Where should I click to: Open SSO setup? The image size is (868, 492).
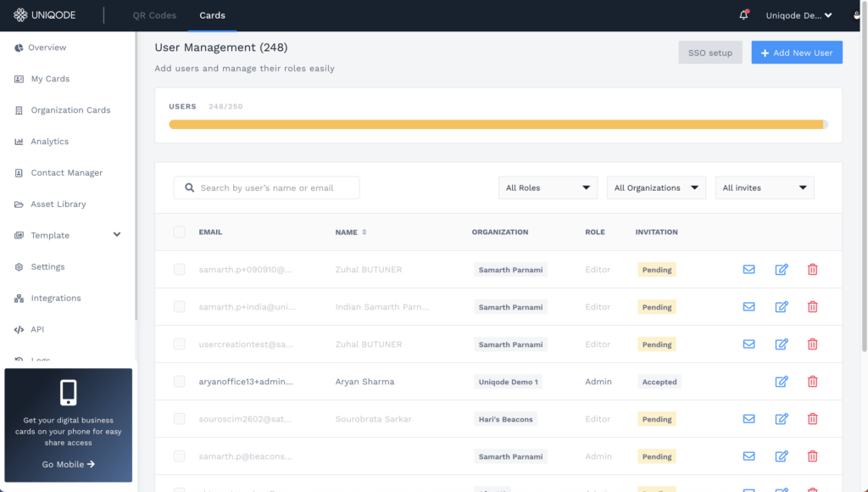point(709,52)
